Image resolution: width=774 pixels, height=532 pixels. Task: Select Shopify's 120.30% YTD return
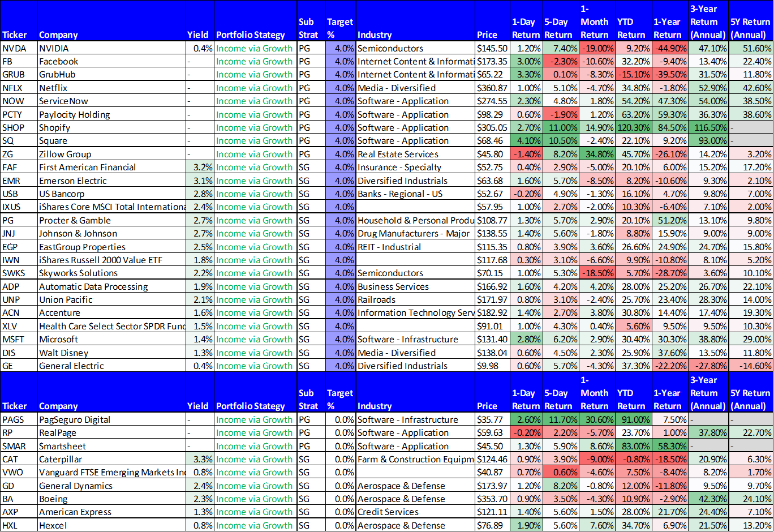pos(634,127)
